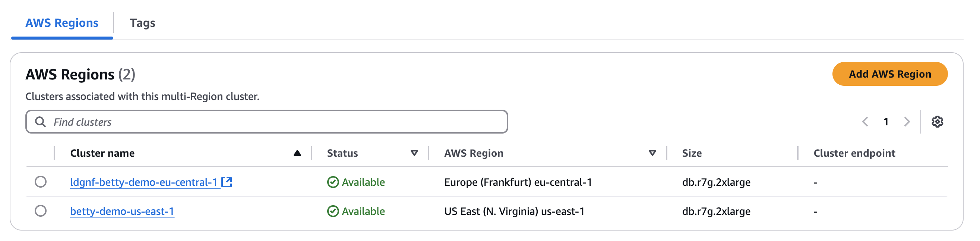980x241 pixels.
Task: Open the betty-demo-us-east-1 cluster link
Action: 123,211
